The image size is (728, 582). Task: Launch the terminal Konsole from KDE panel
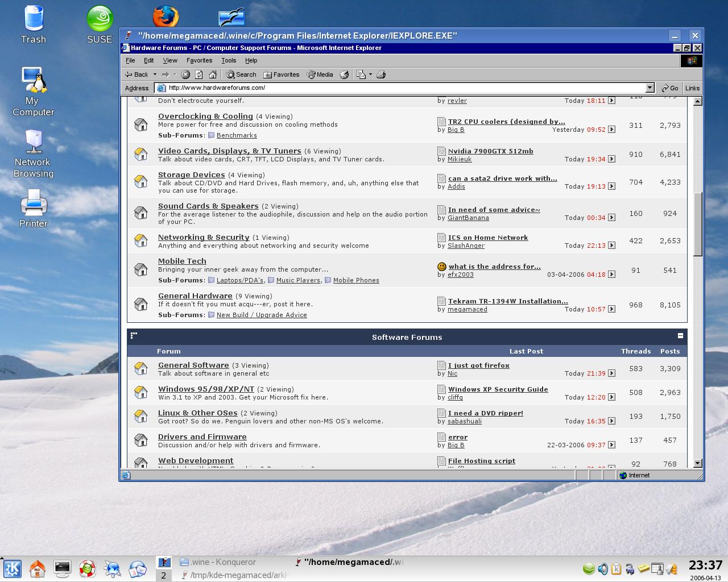click(63, 568)
